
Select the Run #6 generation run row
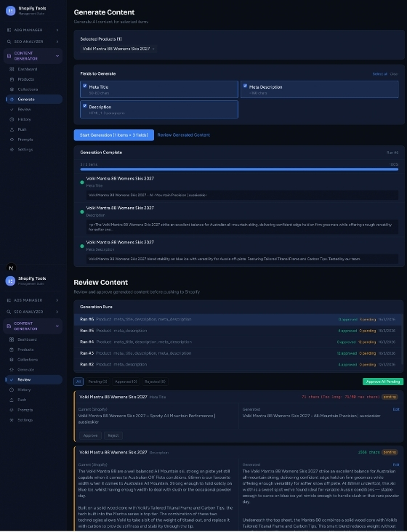(238, 320)
